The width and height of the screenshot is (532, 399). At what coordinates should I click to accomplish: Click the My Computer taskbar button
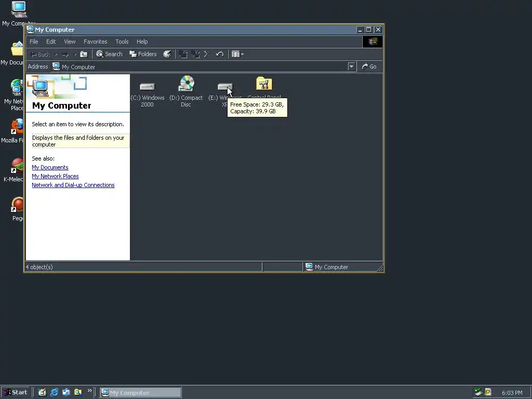(140, 393)
